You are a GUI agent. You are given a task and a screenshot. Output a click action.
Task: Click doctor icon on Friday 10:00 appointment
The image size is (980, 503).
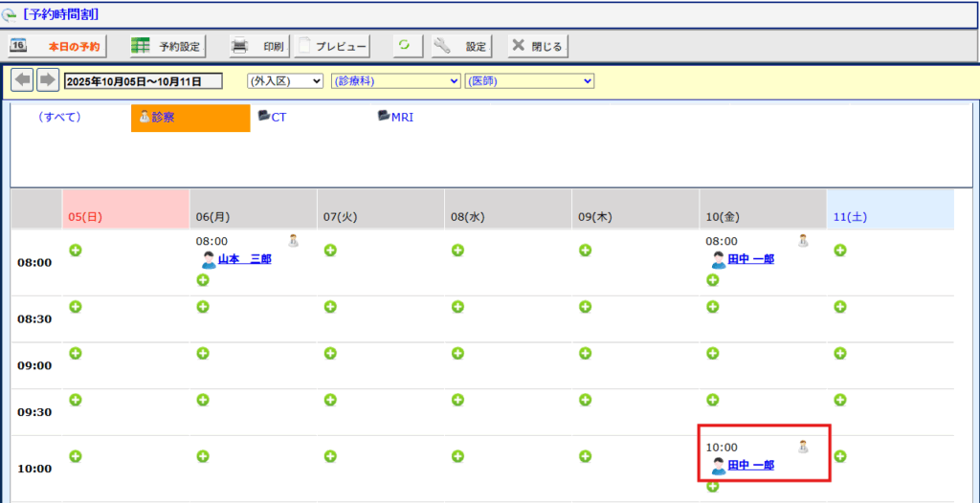(x=804, y=447)
